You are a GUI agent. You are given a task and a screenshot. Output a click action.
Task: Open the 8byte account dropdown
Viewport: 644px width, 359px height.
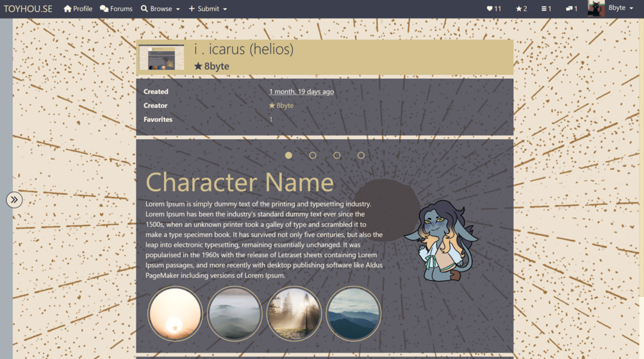pyautogui.click(x=620, y=8)
